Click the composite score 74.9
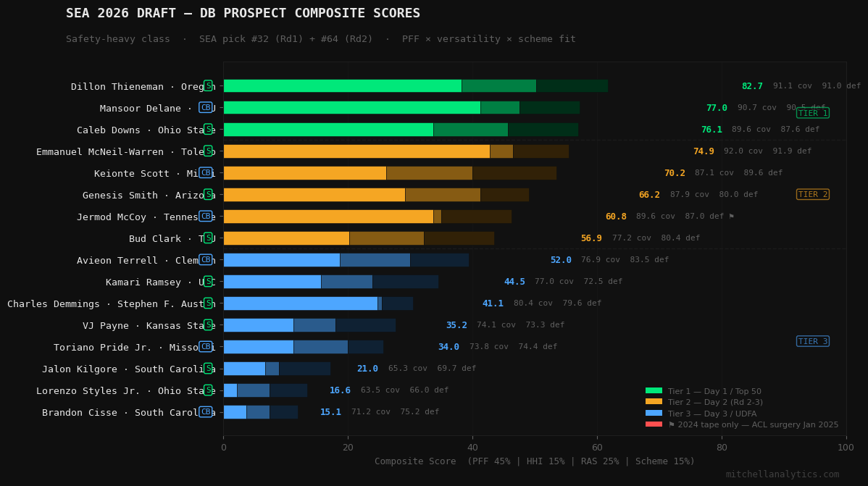Viewport: 868px width, 486px height. pyautogui.click(x=704, y=151)
